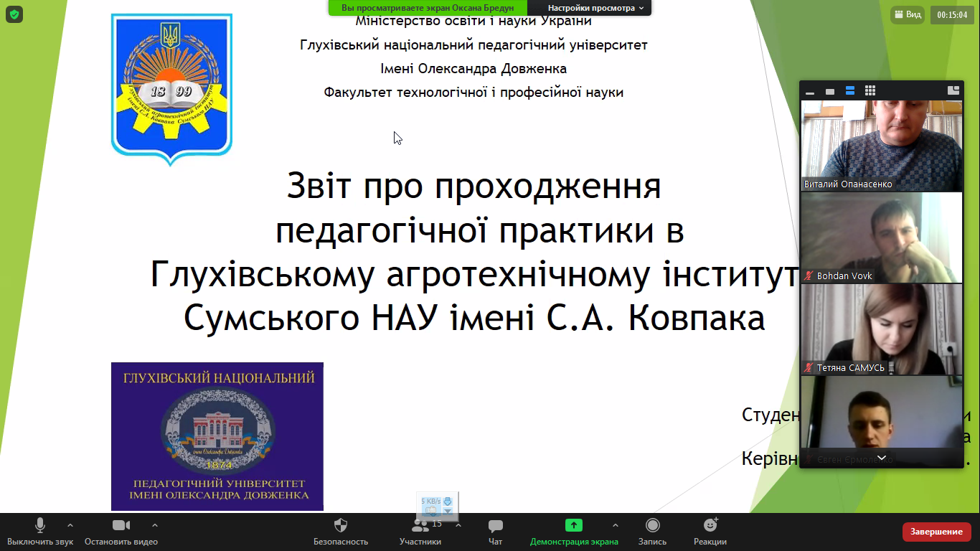Click the green encryption shield icon
This screenshot has width=980, height=551.
pos(14,14)
